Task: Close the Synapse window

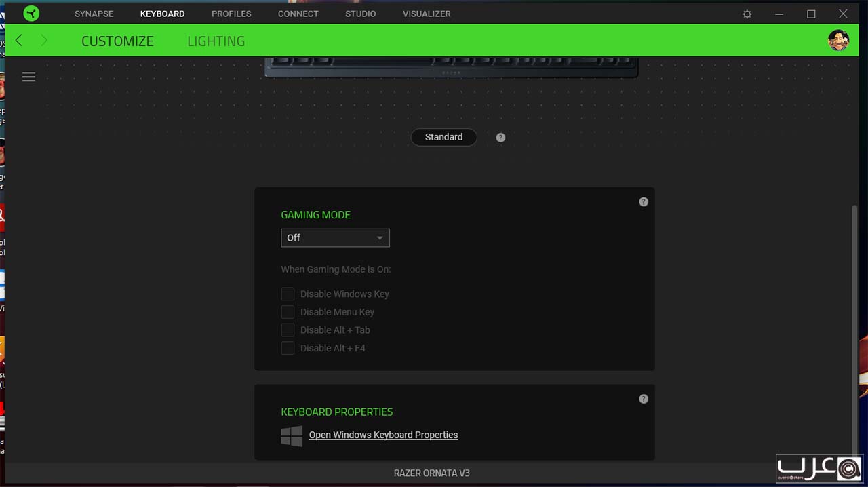Action: [x=843, y=14]
